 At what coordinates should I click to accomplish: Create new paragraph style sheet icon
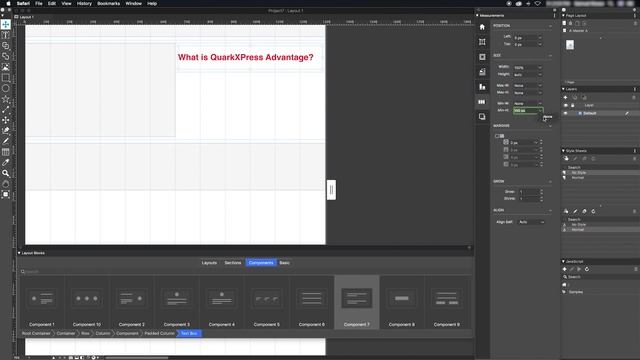tap(566, 158)
